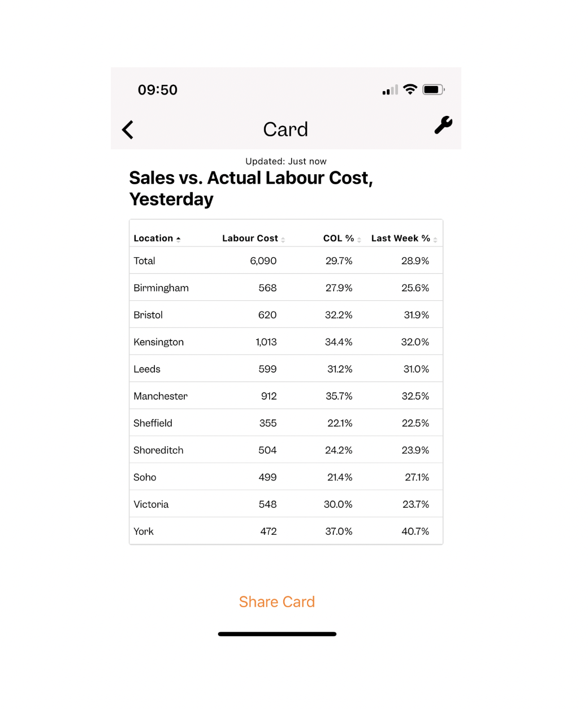This screenshot has height=709, width=588.
Task: Tap York COL % value 37.0%
Action: coord(339,531)
